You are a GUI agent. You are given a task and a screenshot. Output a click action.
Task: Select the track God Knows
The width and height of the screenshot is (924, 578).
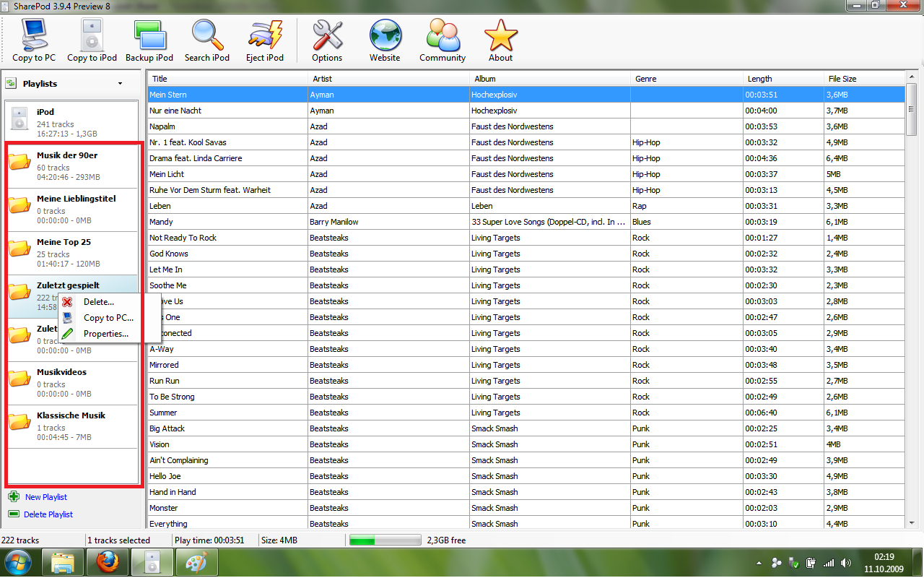click(526, 254)
